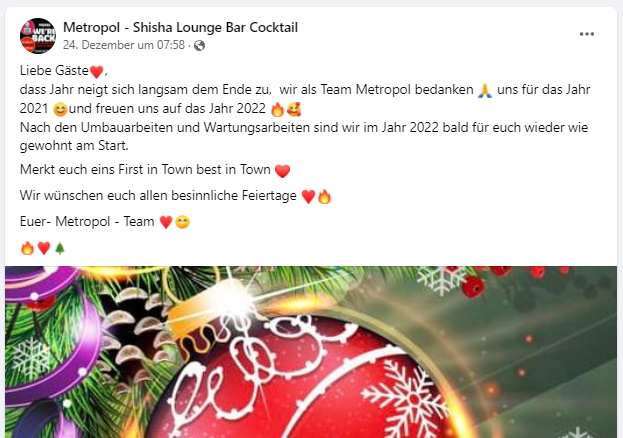Open the Christmas ornament post image
Viewport: 623px width, 438px height.
tap(311, 352)
